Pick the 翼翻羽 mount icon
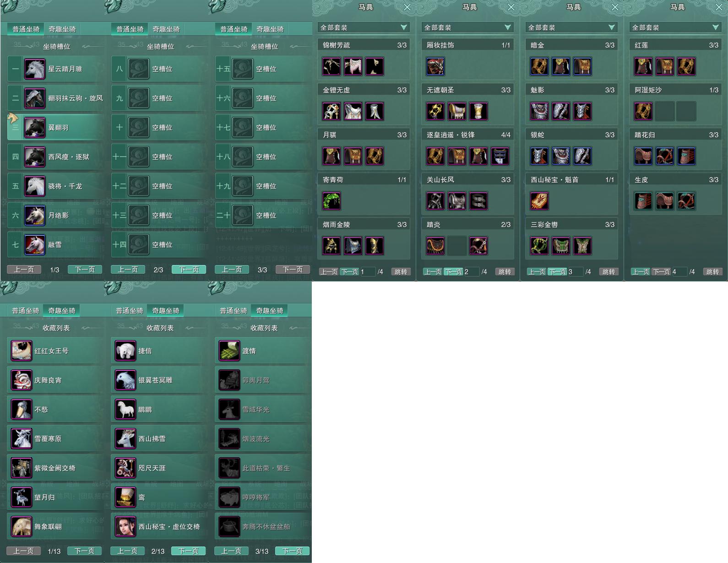Screen dimensions: 728x563 pos(35,128)
